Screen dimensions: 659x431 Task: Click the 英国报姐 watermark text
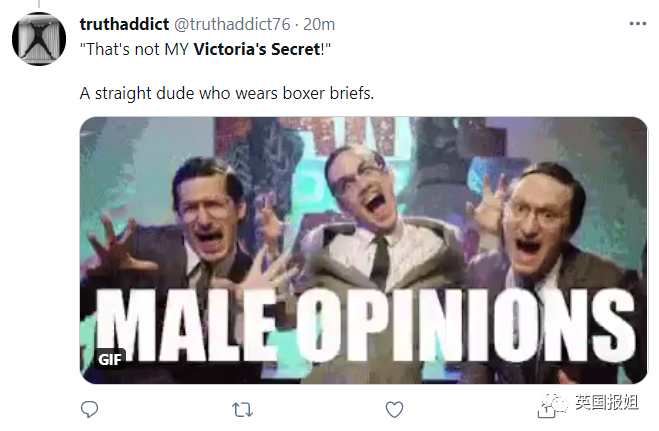(607, 402)
